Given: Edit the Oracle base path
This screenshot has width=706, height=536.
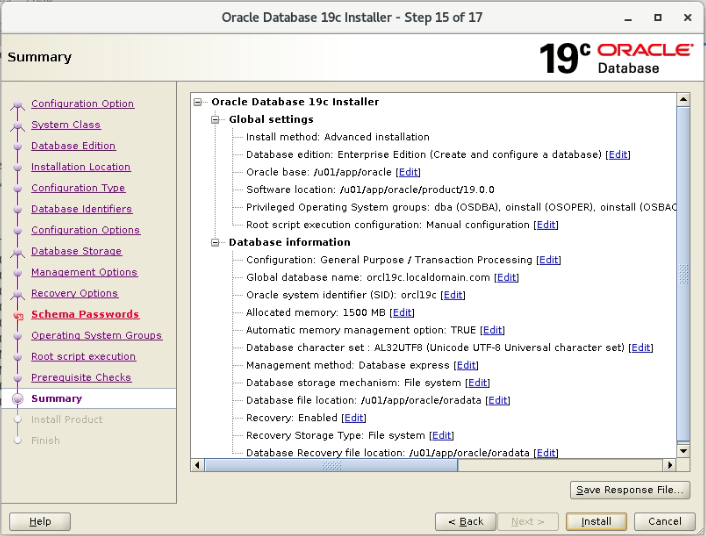Looking at the screenshot, I should pyautogui.click(x=408, y=172).
